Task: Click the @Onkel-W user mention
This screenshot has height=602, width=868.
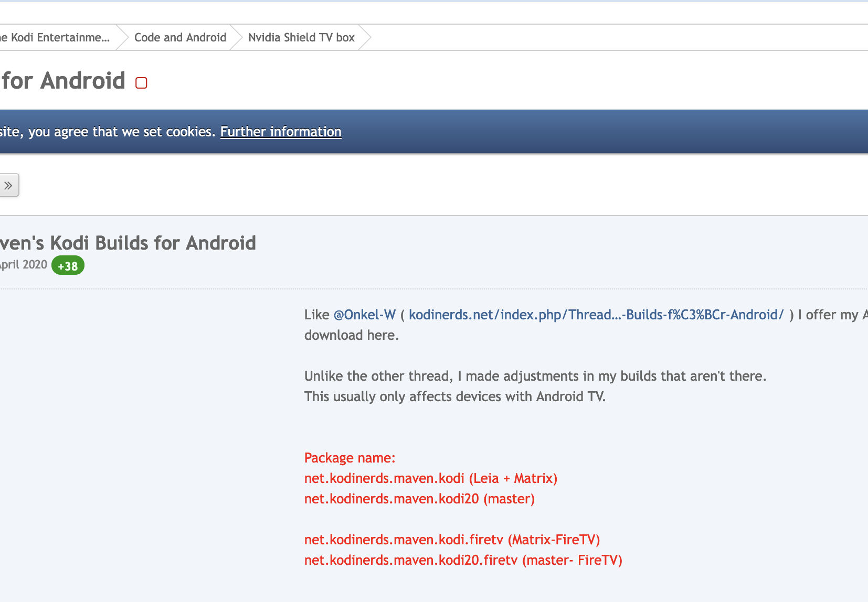Action: coord(365,315)
